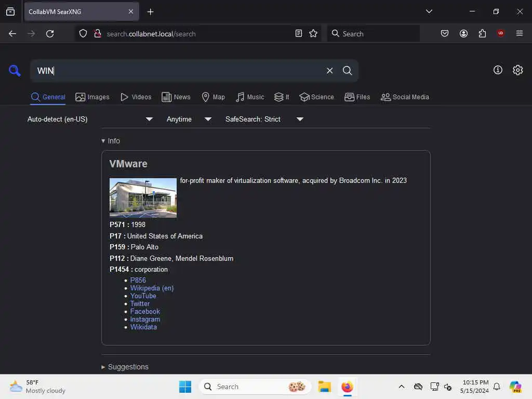Screen dimensions: 532x399
Task: Open Firefox application menu
Action: point(519,33)
